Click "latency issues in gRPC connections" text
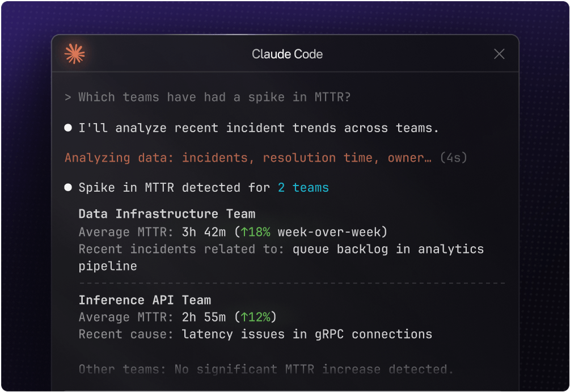570x392 pixels. tap(307, 334)
